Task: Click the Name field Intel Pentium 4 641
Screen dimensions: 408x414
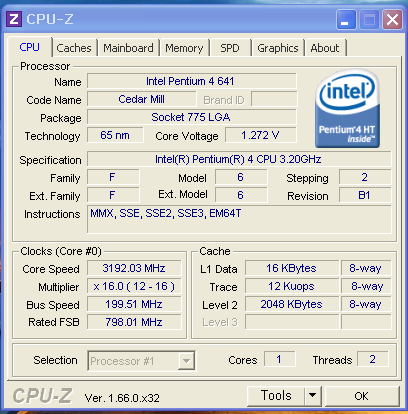Action: pos(191,81)
